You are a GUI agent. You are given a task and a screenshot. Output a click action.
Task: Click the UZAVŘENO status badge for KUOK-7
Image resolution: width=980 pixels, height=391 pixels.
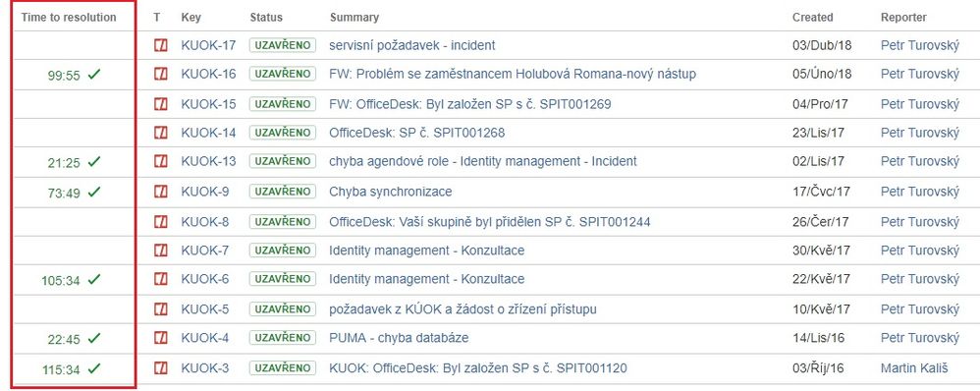coord(283,251)
